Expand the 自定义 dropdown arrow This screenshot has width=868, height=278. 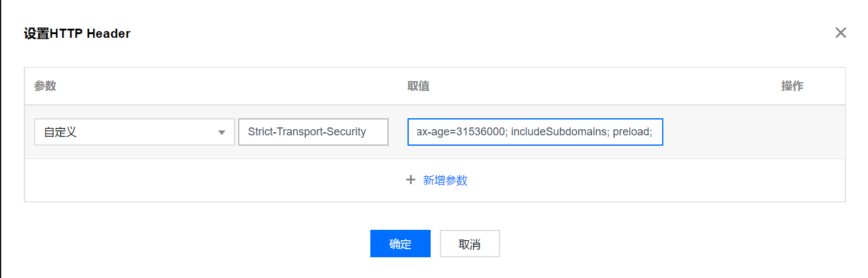(222, 132)
